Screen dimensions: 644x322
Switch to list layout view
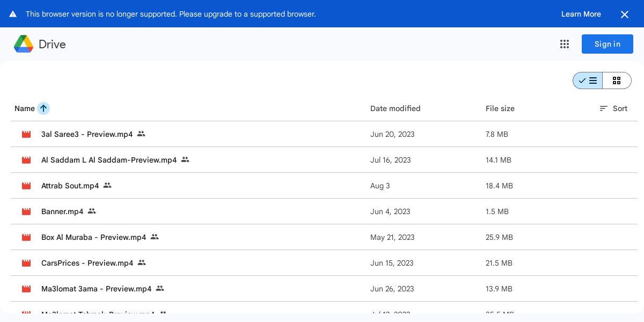[588, 80]
